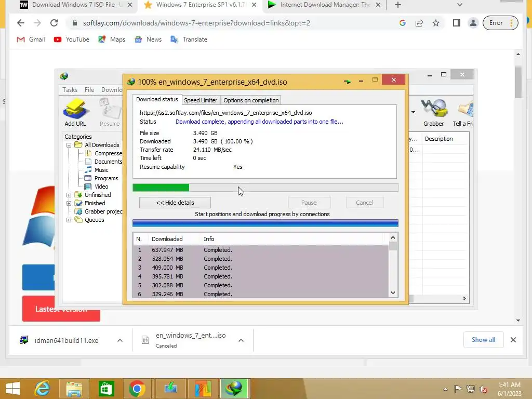Click Show all downloads button

point(484,340)
